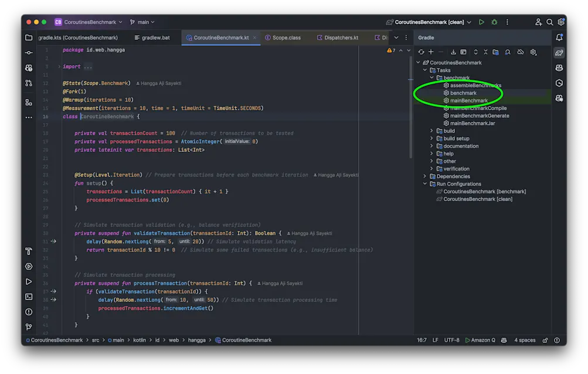Open IDE settings gear in title bar

(x=561, y=22)
